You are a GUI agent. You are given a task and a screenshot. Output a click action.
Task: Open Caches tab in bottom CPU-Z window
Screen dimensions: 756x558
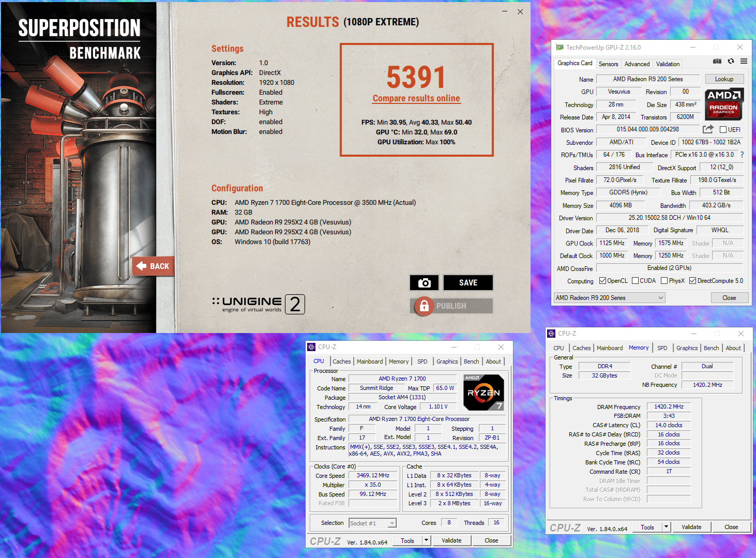[x=341, y=361]
